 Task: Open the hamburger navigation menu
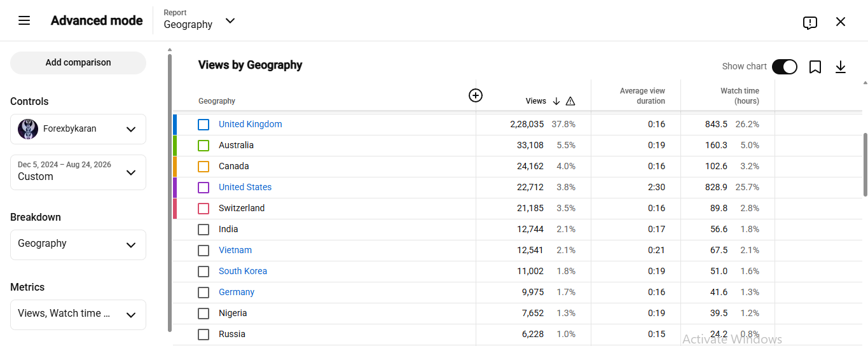[24, 21]
